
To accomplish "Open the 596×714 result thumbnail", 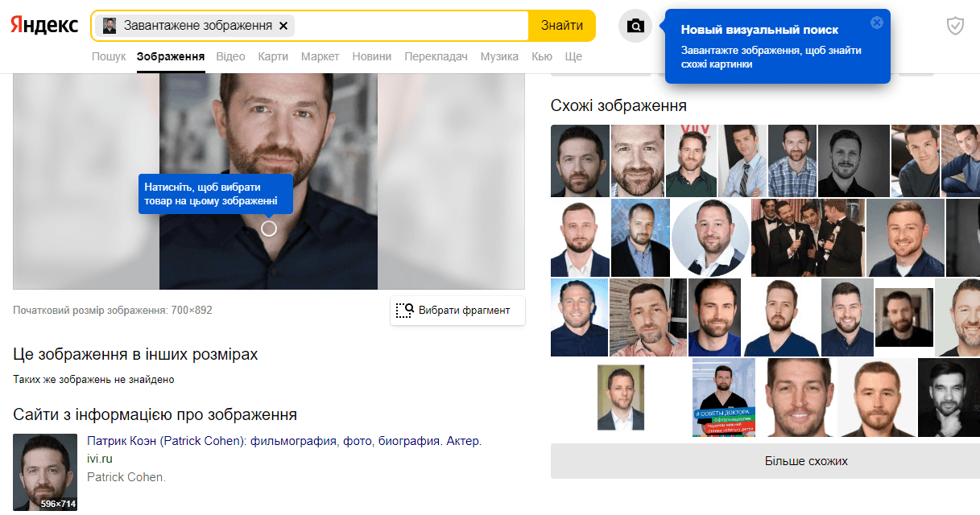I will [45, 472].
